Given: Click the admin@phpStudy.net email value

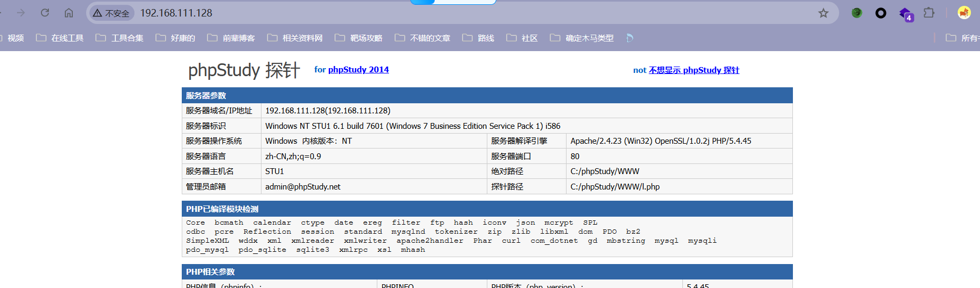Looking at the screenshot, I should coord(303,187).
